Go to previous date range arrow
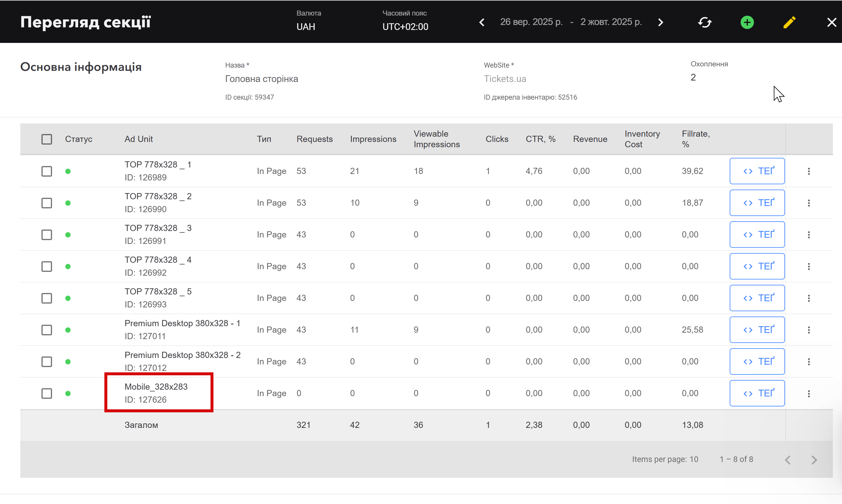The width and height of the screenshot is (842, 504). pos(482,22)
